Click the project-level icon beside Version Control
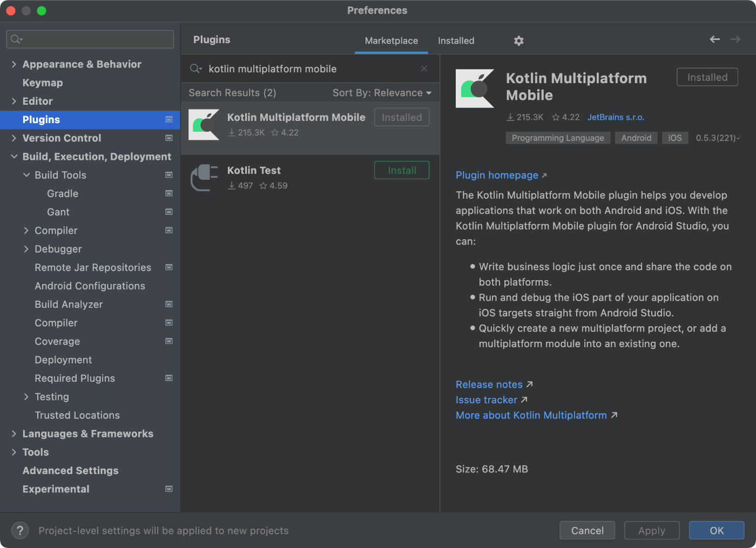 pos(169,138)
